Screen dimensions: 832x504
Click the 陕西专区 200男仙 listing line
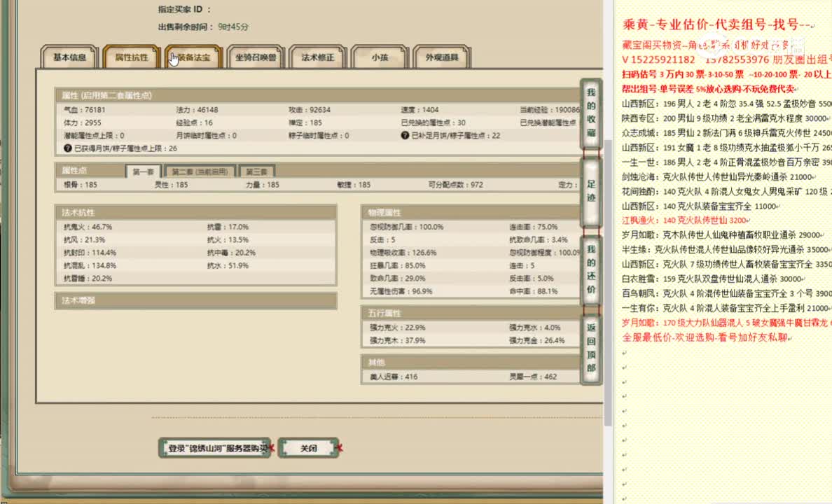tap(726, 118)
